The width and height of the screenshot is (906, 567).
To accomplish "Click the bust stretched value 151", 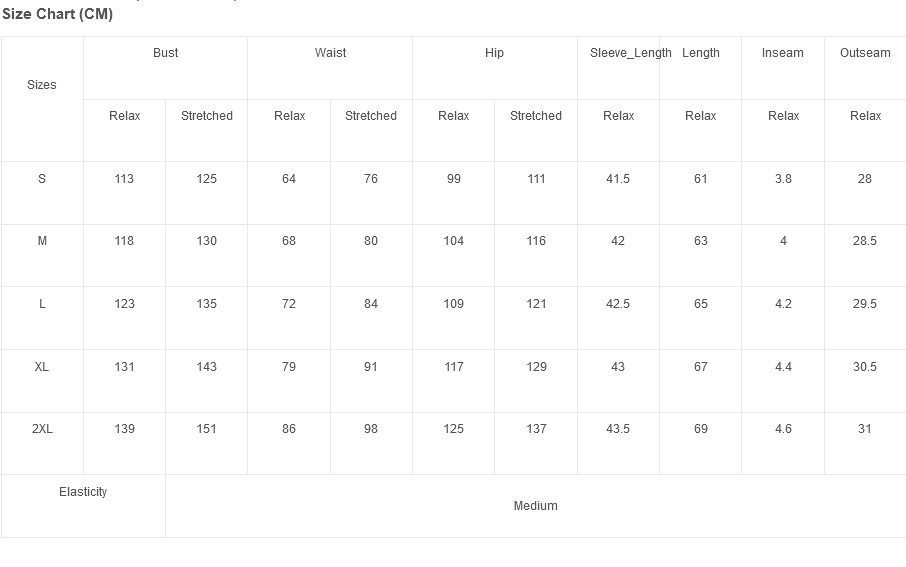I will tap(206, 429).
